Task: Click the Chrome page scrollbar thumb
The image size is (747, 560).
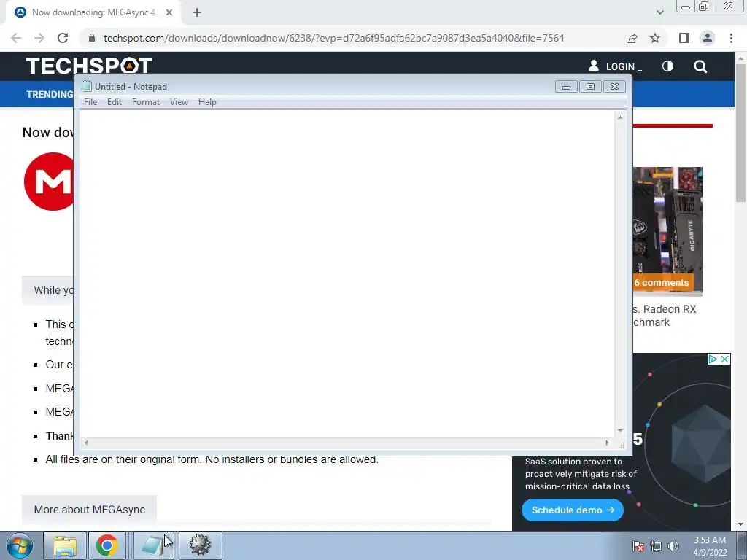Action: [741, 133]
